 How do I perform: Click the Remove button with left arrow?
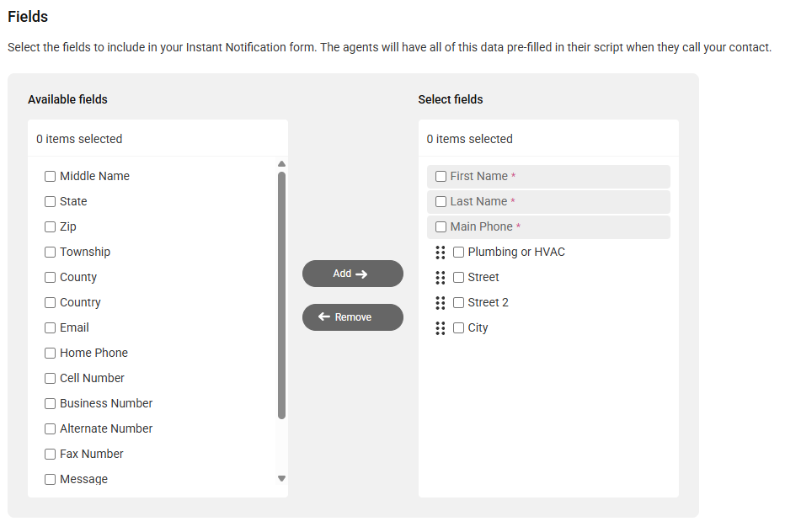(352, 317)
